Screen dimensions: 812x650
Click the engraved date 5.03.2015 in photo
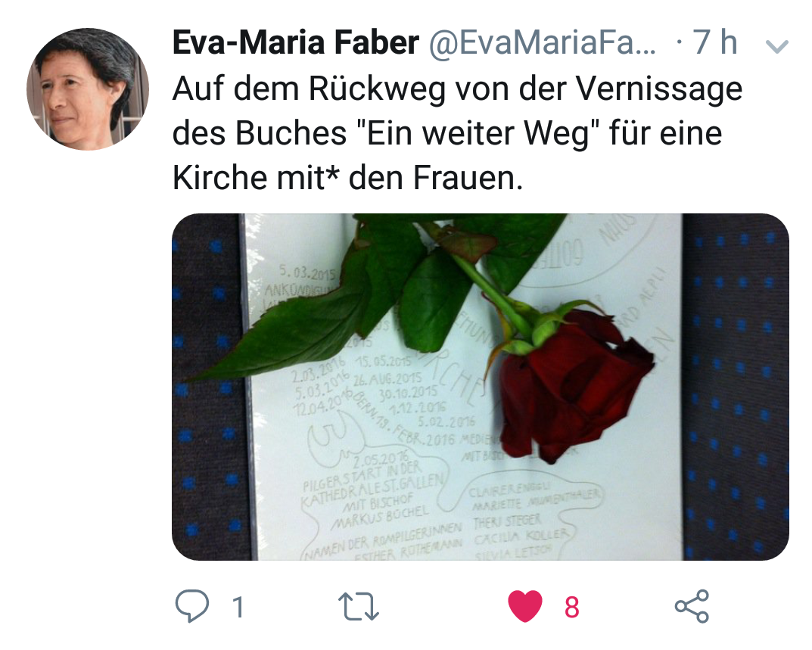click(x=307, y=272)
